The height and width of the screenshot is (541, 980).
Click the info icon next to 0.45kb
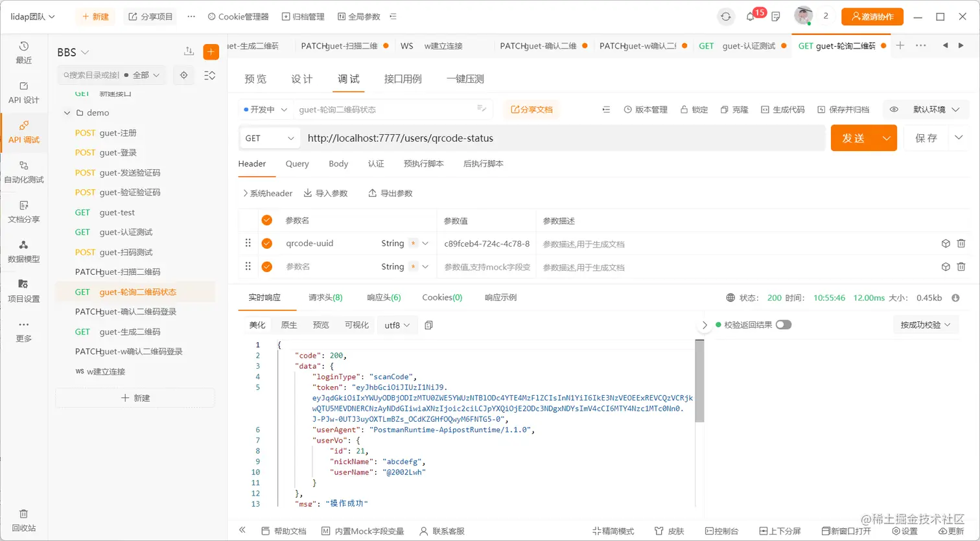(955, 298)
